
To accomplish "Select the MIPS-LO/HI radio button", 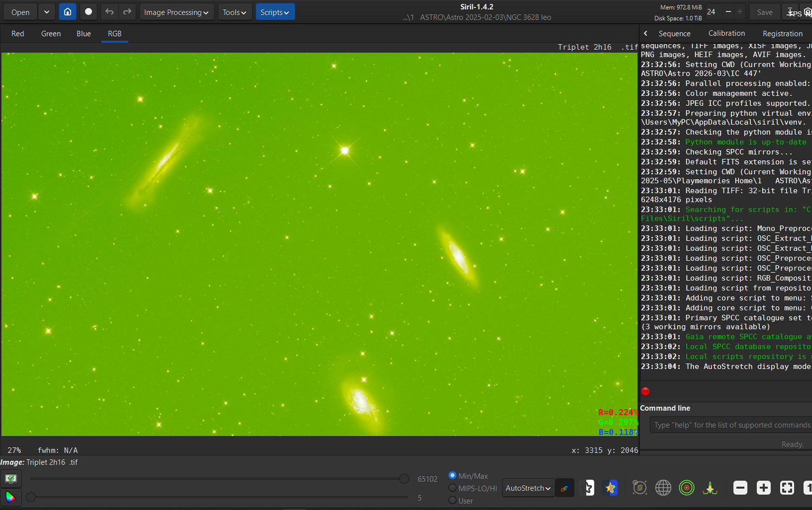I will 453,488.
